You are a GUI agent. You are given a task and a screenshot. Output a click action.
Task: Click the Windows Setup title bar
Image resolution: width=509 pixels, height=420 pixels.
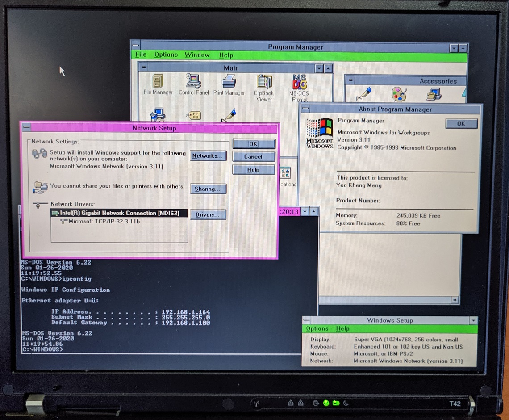390,320
